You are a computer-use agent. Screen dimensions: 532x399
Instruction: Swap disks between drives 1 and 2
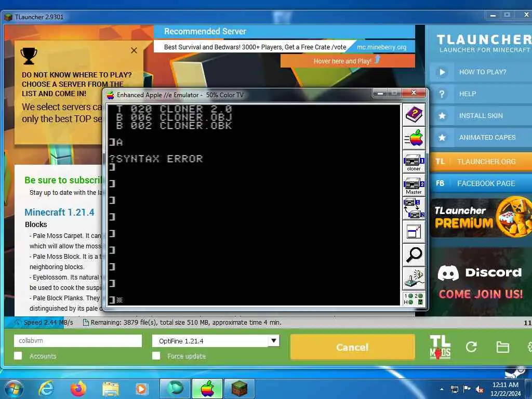tap(414, 208)
